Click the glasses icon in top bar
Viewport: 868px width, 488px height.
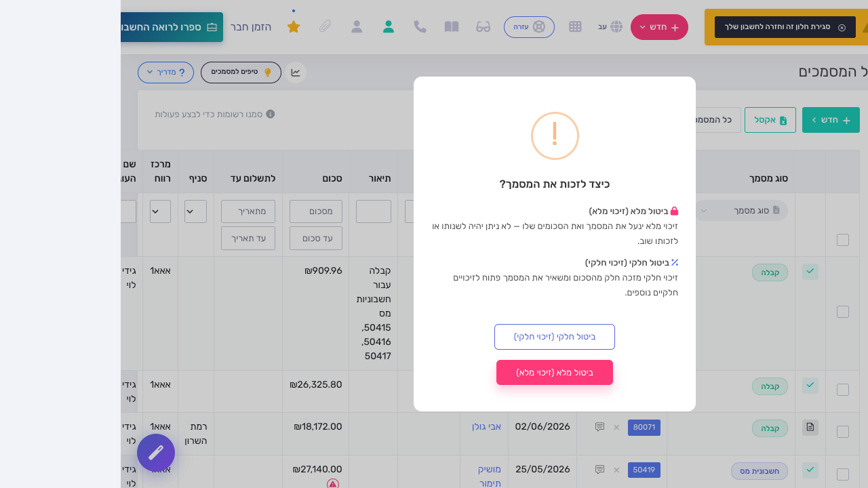[x=484, y=26]
